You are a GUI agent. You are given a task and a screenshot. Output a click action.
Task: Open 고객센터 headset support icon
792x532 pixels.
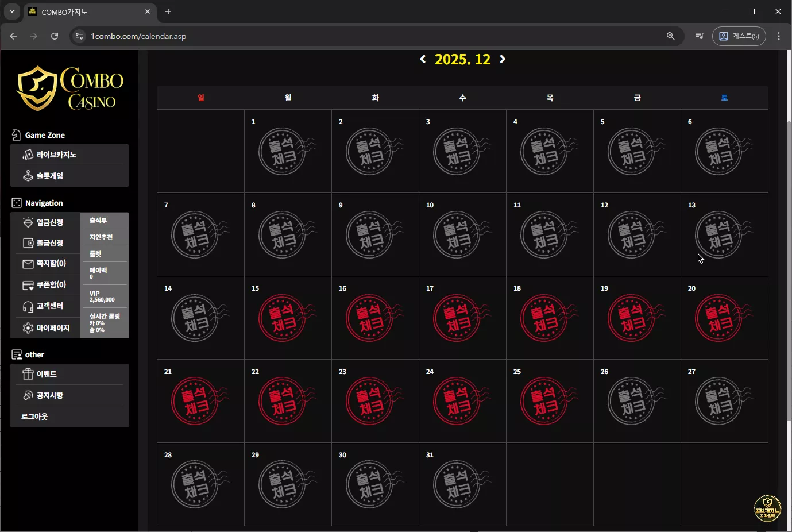[x=28, y=306]
